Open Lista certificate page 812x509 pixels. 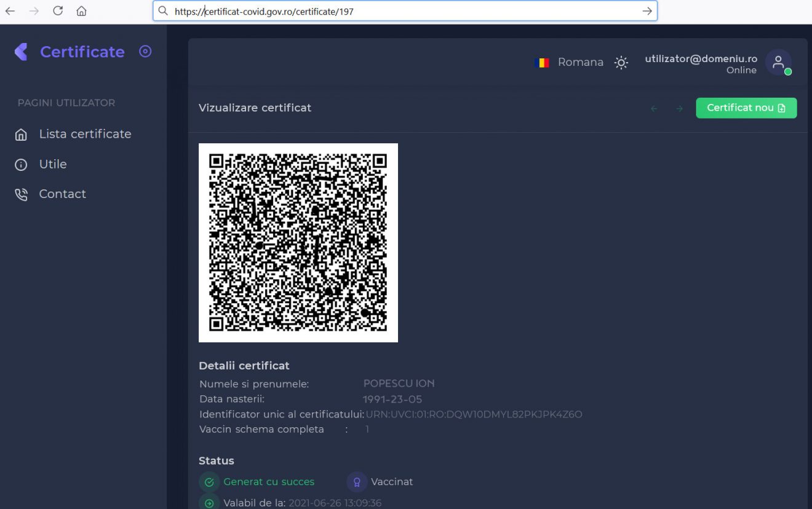85,134
